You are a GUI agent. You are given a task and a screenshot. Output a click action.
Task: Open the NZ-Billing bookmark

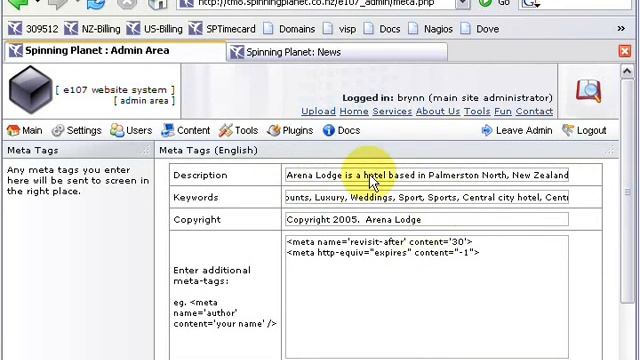92,29
